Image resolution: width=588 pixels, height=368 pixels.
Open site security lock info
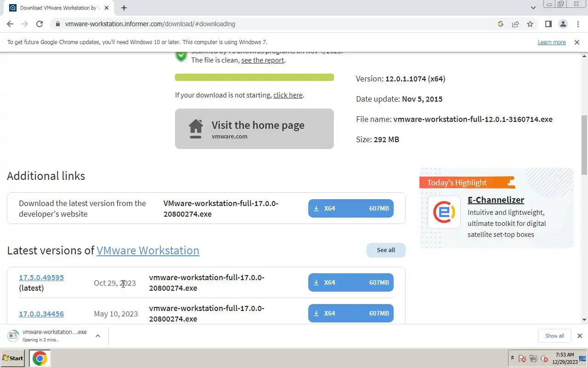coord(57,24)
